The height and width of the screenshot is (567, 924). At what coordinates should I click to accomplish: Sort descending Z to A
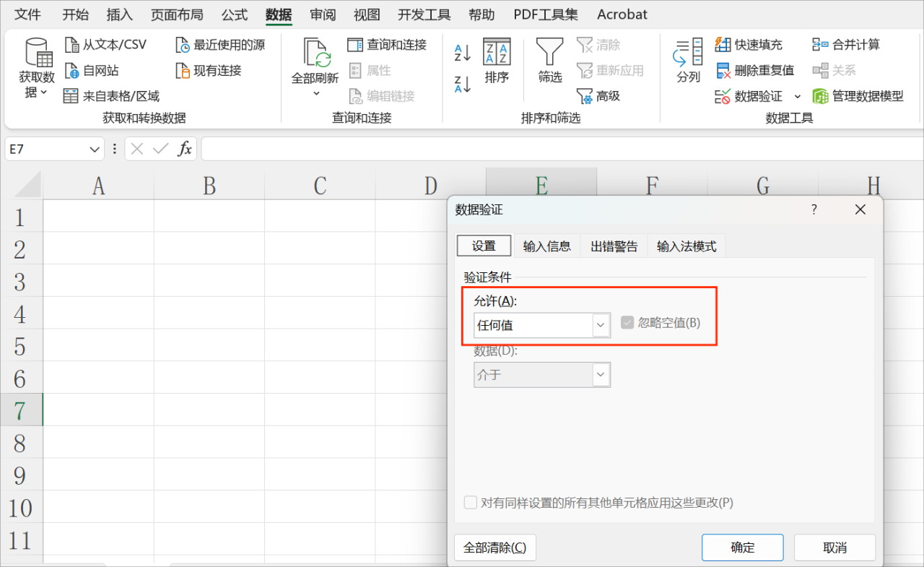pyautogui.click(x=463, y=84)
